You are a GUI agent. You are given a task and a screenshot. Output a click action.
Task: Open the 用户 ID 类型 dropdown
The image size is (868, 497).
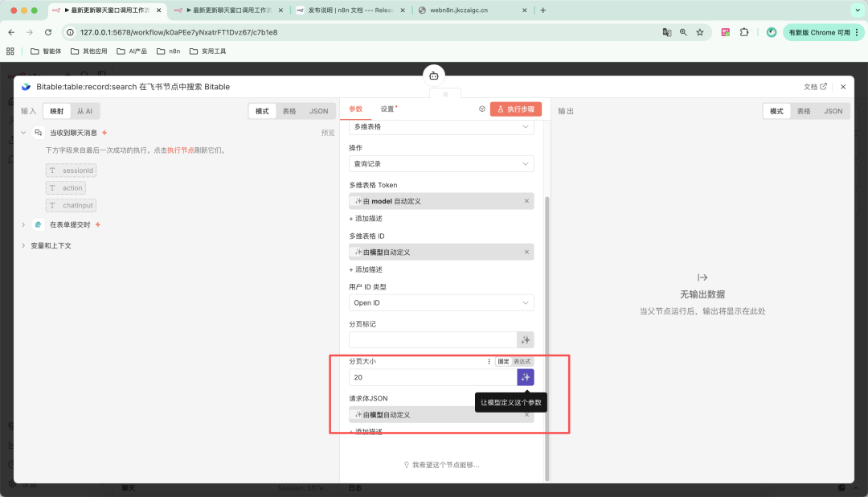tap(441, 303)
